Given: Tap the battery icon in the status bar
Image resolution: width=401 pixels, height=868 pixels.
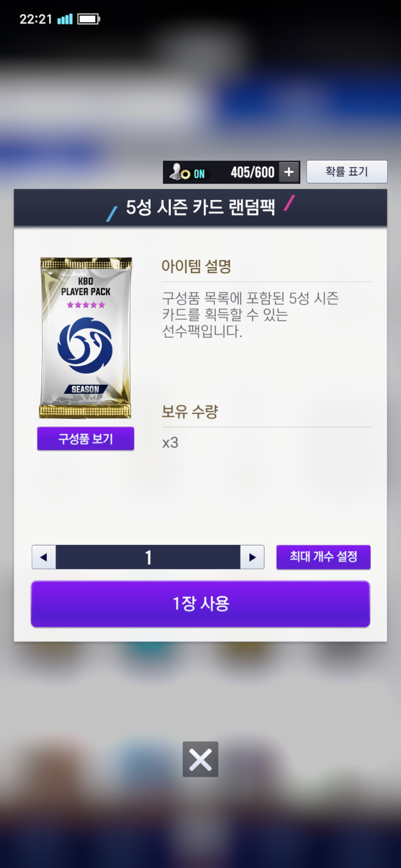Looking at the screenshot, I should click(89, 19).
